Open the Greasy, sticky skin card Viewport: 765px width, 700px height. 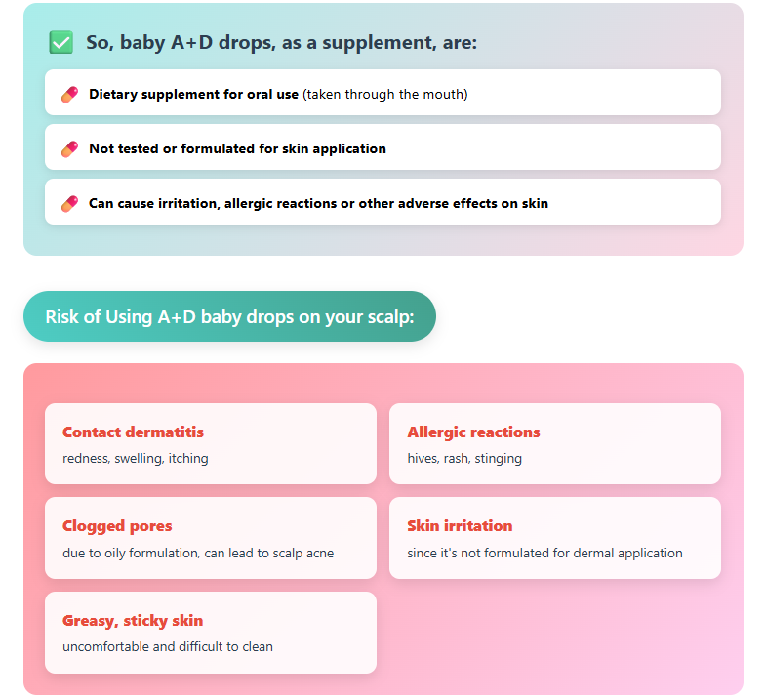[x=211, y=633]
